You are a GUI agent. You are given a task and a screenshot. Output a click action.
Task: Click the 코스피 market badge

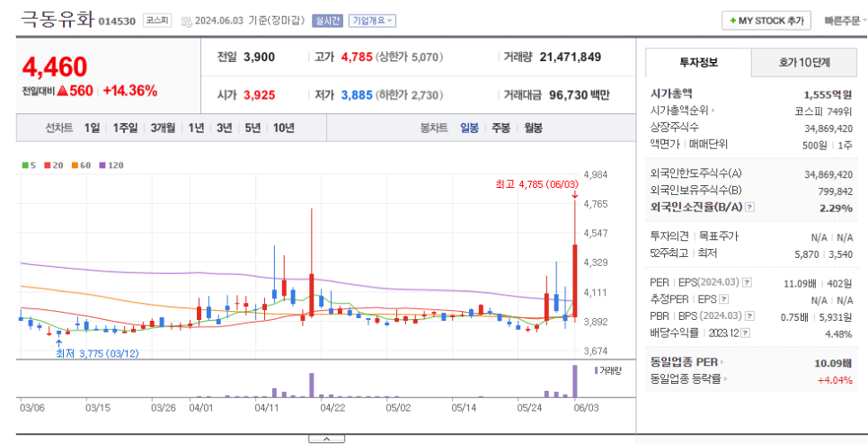click(x=157, y=21)
